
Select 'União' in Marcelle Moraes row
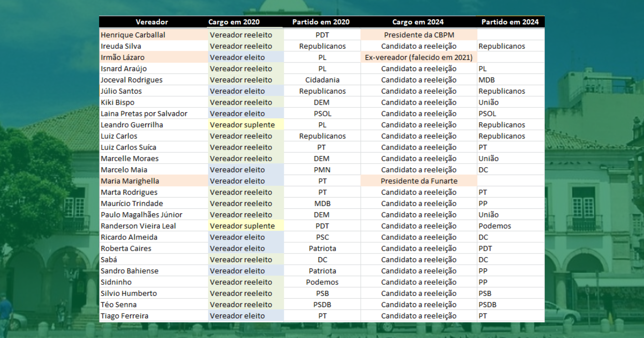click(511, 159)
